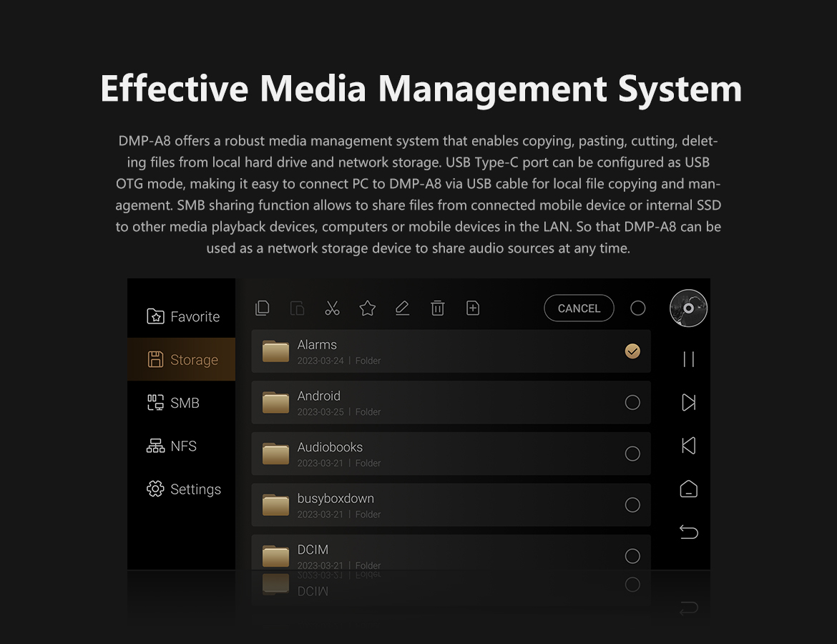Open Settings from the sidebar
This screenshot has height=644, width=837.
click(x=184, y=489)
